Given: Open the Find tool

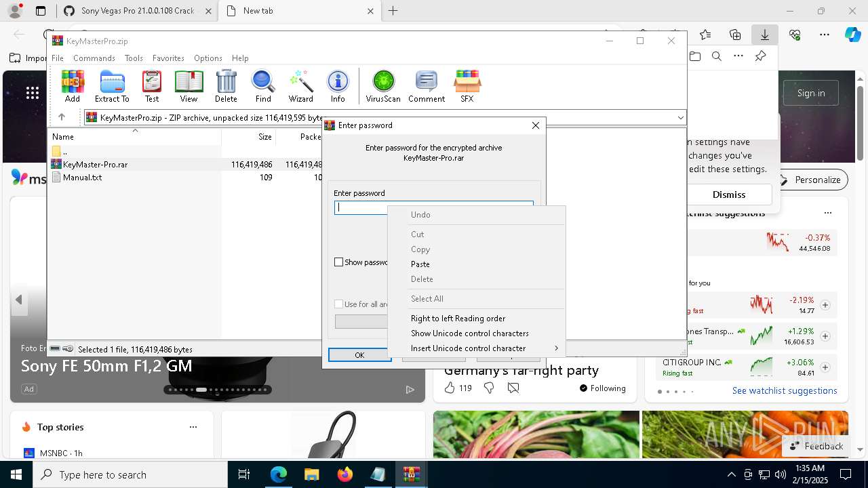Looking at the screenshot, I should point(263,86).
